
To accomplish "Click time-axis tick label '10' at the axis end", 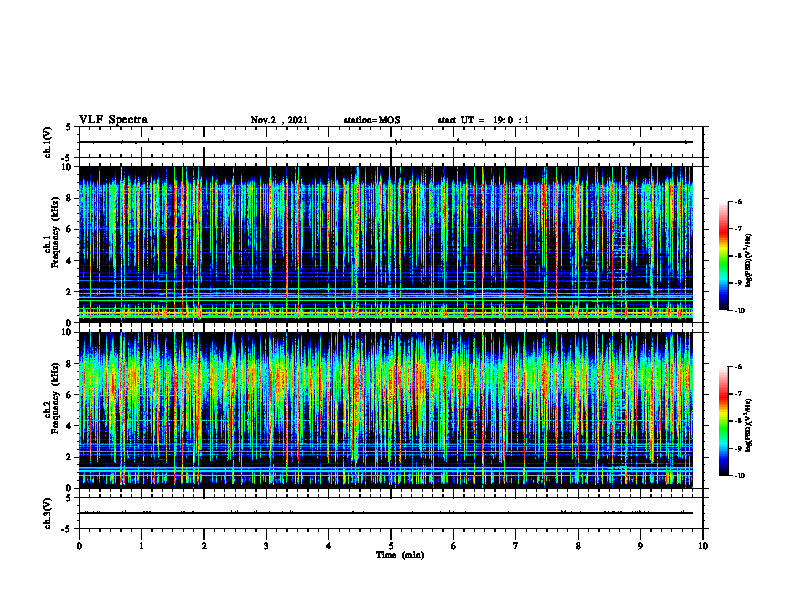I will point(703,546).
